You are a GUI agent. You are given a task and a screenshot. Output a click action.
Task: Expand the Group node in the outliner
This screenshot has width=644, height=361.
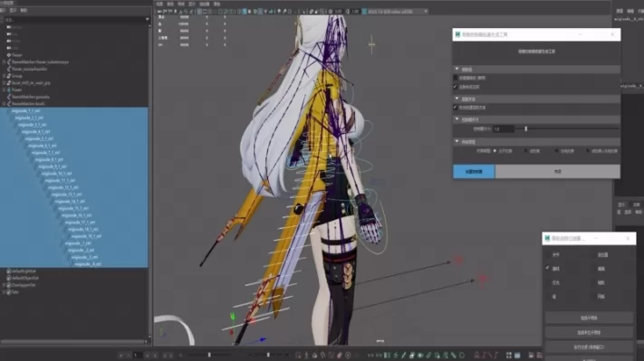(5, 76)
